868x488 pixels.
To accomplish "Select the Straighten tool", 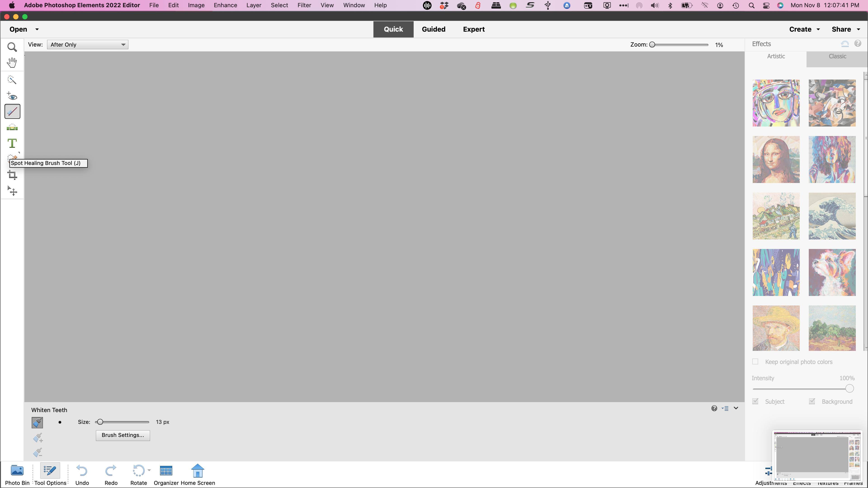I will 12,128.
